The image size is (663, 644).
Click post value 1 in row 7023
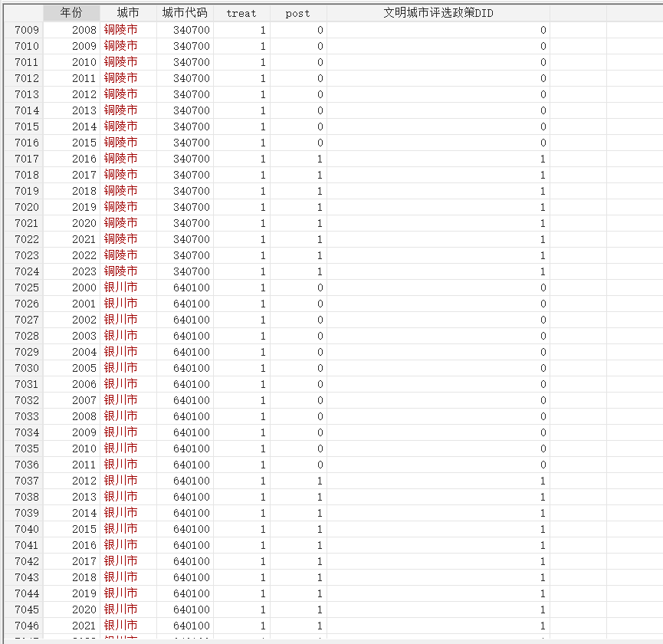point(298,255)
